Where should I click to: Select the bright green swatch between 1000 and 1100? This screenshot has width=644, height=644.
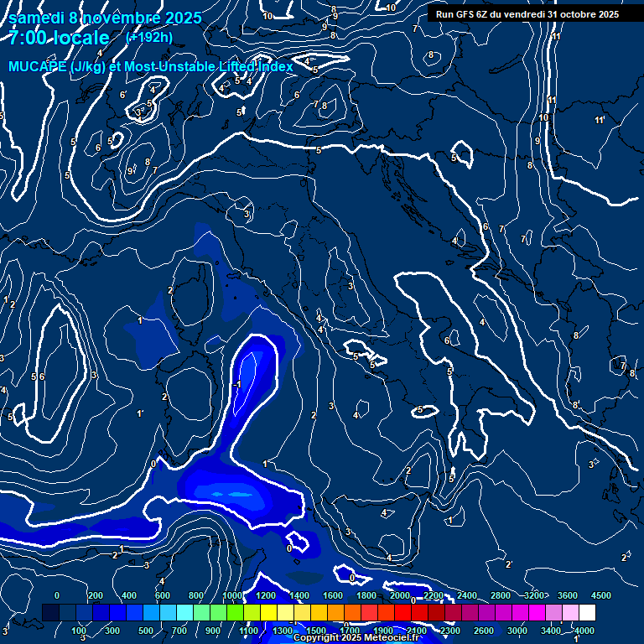tap(236, 612)
